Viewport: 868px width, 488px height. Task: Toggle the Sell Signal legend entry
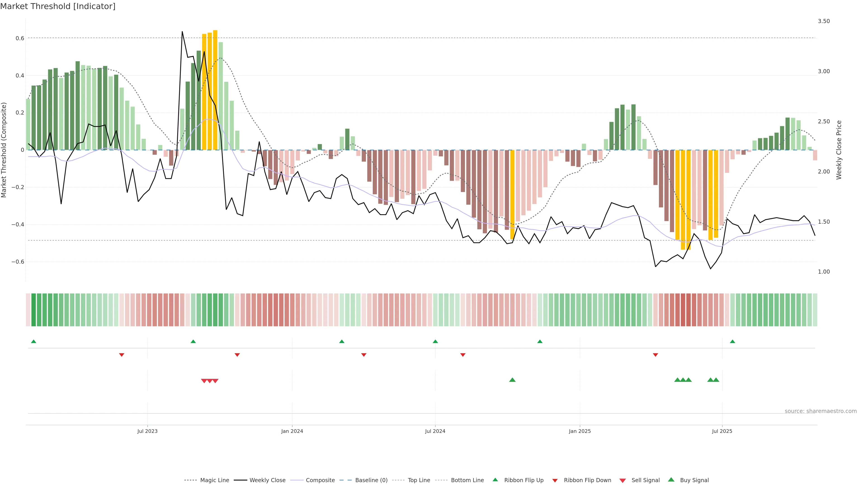645,480
